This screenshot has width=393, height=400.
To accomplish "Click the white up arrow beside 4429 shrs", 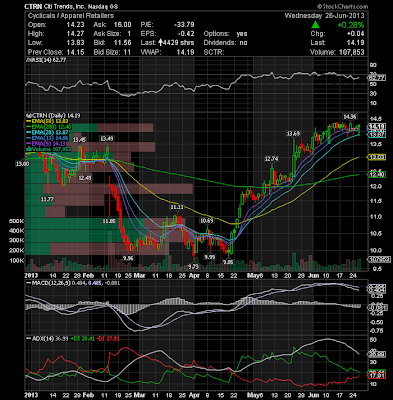I will pyautogui.click(x=160, y=42).
